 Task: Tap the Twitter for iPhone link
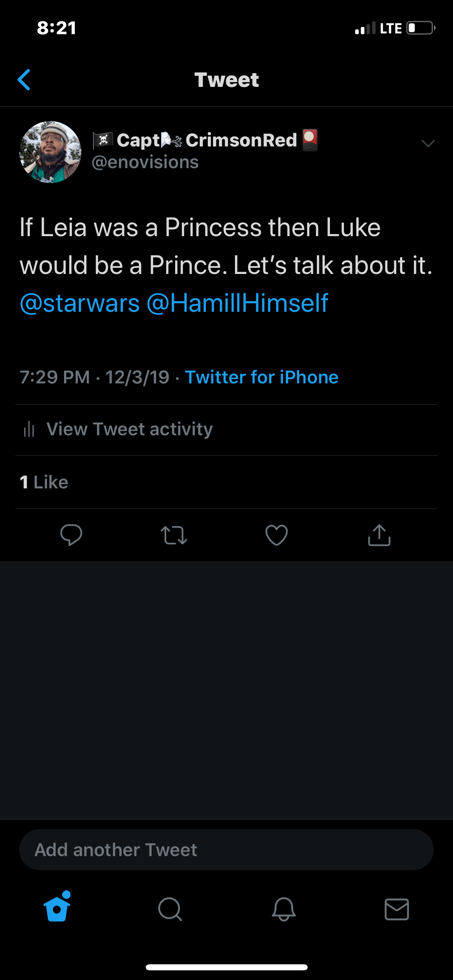point(261,377)
